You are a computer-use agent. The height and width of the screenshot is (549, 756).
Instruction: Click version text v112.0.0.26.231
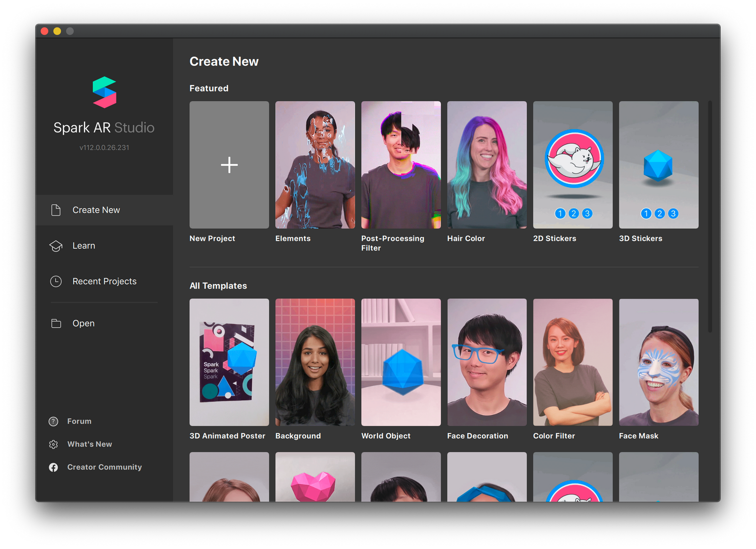(x=104, y=148)
